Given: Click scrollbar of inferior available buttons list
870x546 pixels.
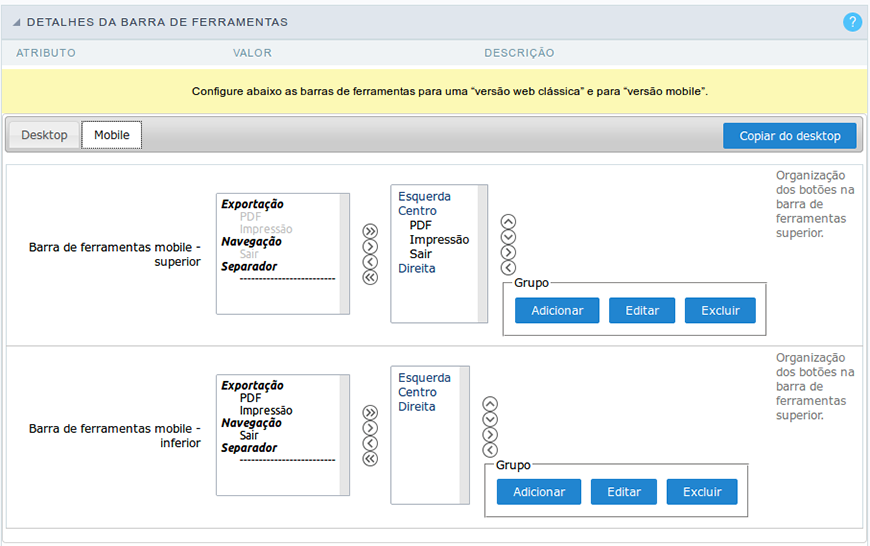Looking at the screenshot, I should (345, 435).
